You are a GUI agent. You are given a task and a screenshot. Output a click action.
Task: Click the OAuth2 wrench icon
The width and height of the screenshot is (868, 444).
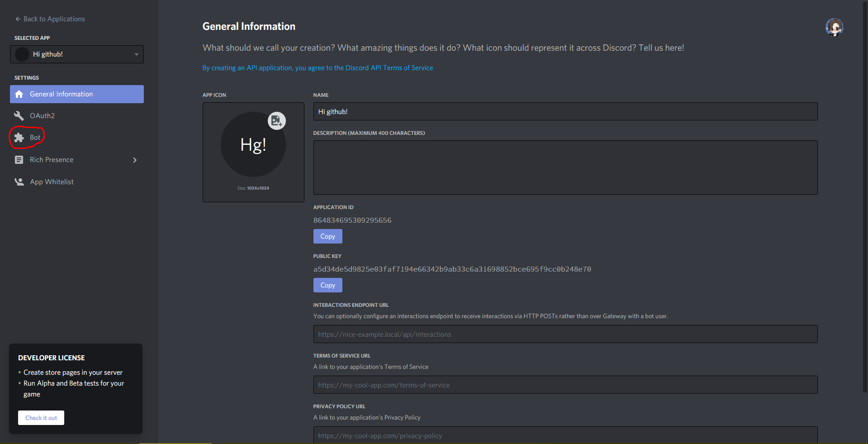[19, 116]
